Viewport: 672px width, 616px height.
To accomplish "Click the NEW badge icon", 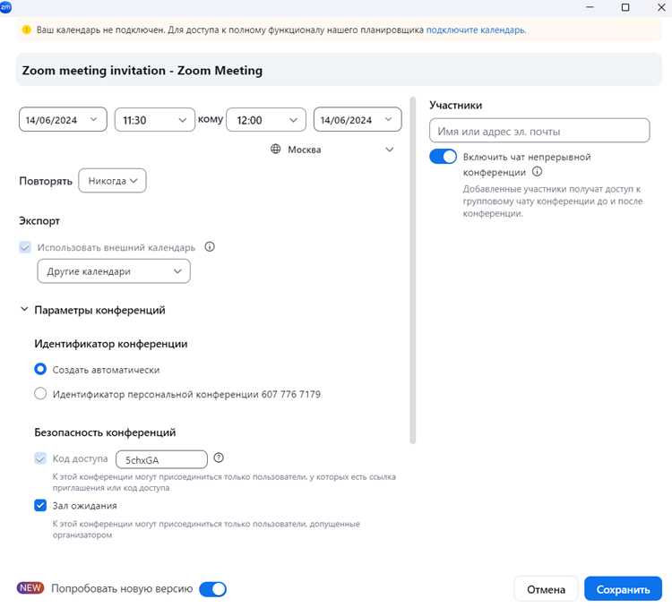I will coord(30,587).
